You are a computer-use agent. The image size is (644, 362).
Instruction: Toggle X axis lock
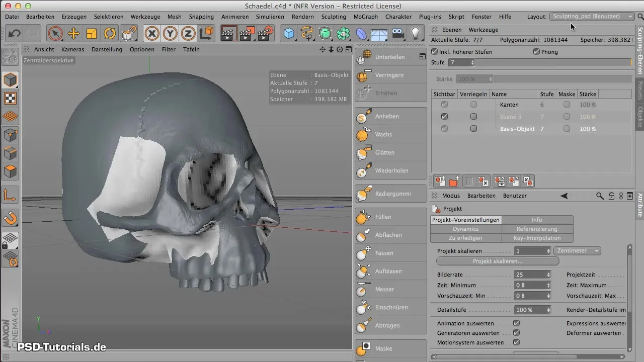click(x=152, y=34)
